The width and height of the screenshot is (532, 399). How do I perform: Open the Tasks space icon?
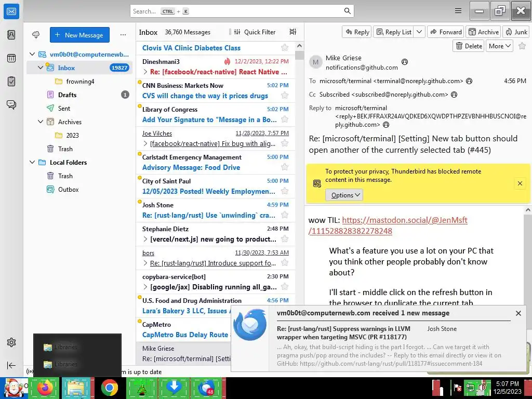click(11, 82)
